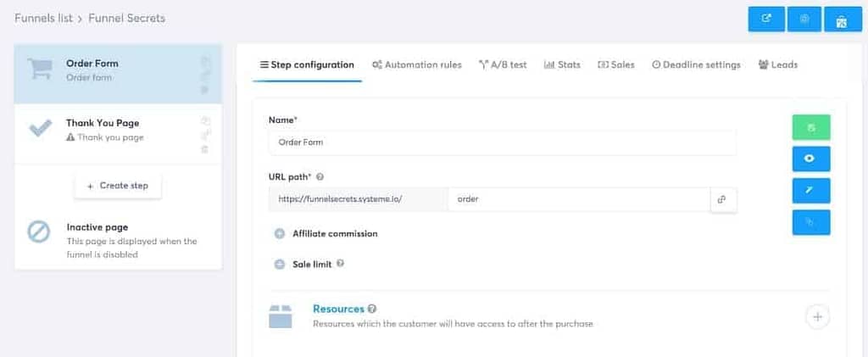This screenshot has height=357, width=868.
Task: Focus the URL path 'order' field
Action: coord(579,199)
